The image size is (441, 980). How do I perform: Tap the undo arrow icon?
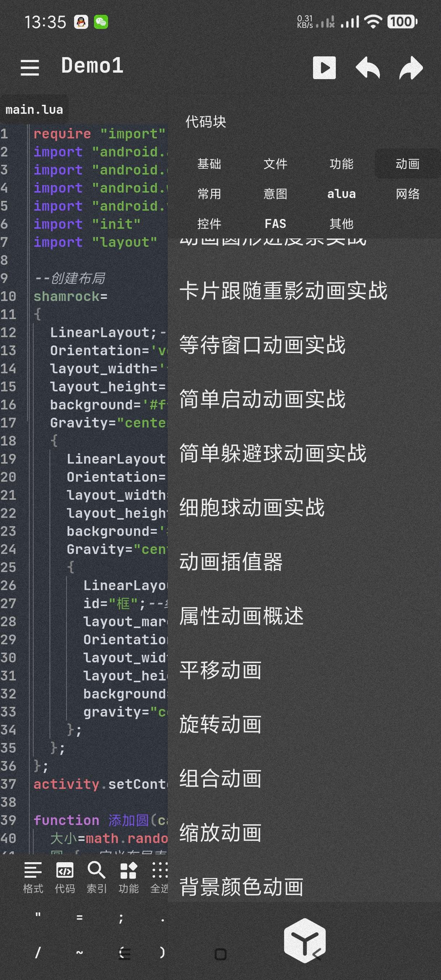[368, 68]
